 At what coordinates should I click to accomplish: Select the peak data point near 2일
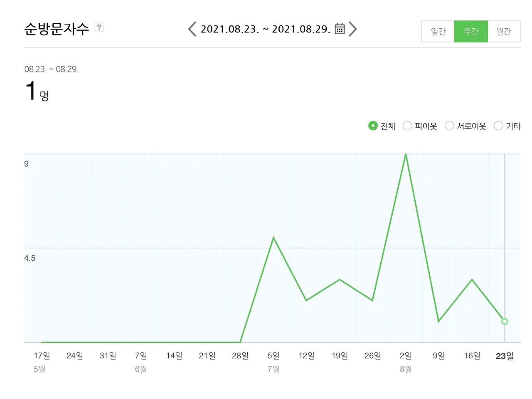coord(406,154)
